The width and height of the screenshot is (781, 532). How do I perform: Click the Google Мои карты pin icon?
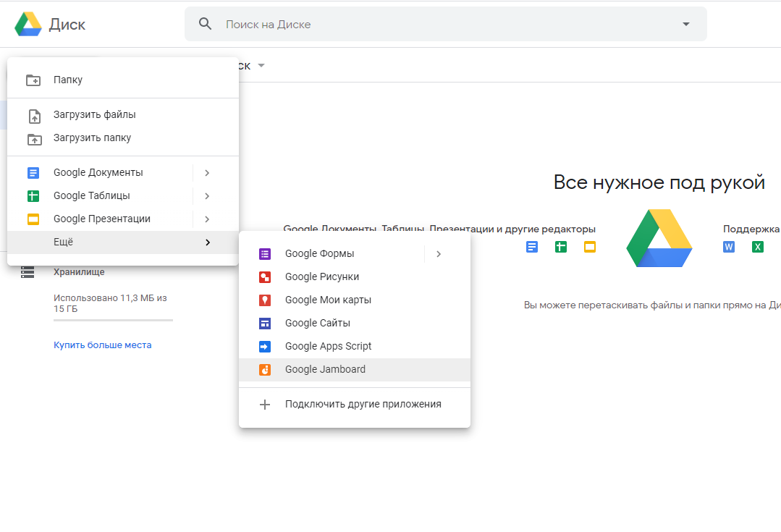pyautogui.click(x=265, y=300)
